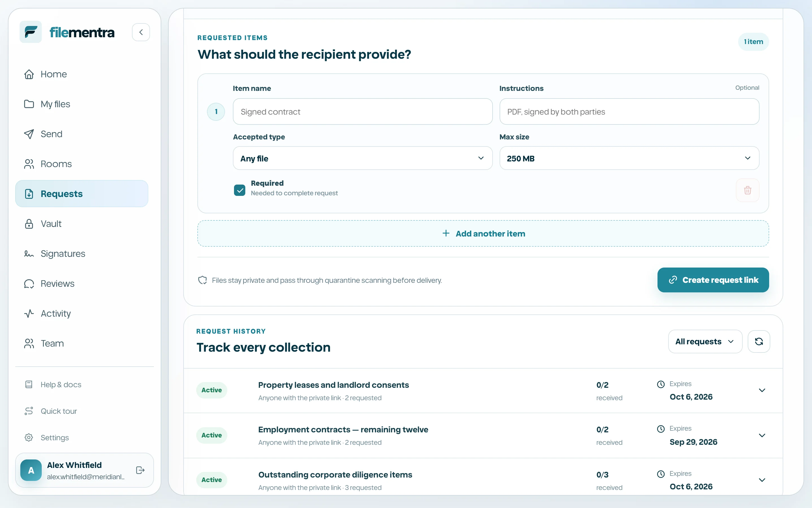Viewport: 812px width, 508px height.
Task: Click the My files folder icon
Action: [29, 104]
